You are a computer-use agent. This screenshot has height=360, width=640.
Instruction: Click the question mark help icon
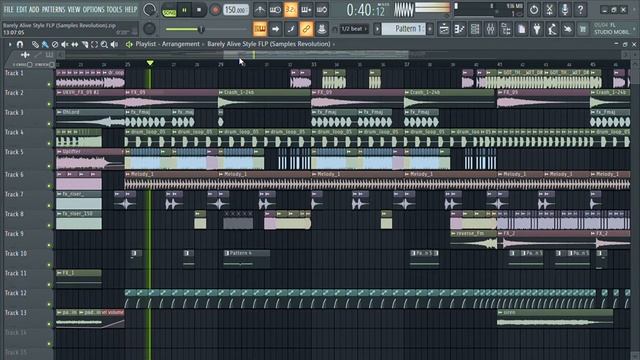pos(580,9)
